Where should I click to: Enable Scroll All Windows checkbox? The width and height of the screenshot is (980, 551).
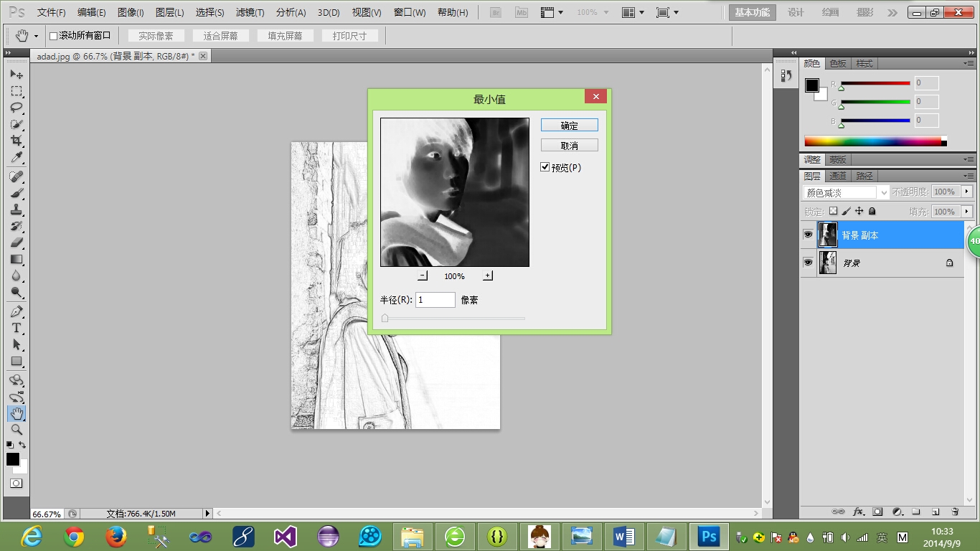[x=53, y=36]
